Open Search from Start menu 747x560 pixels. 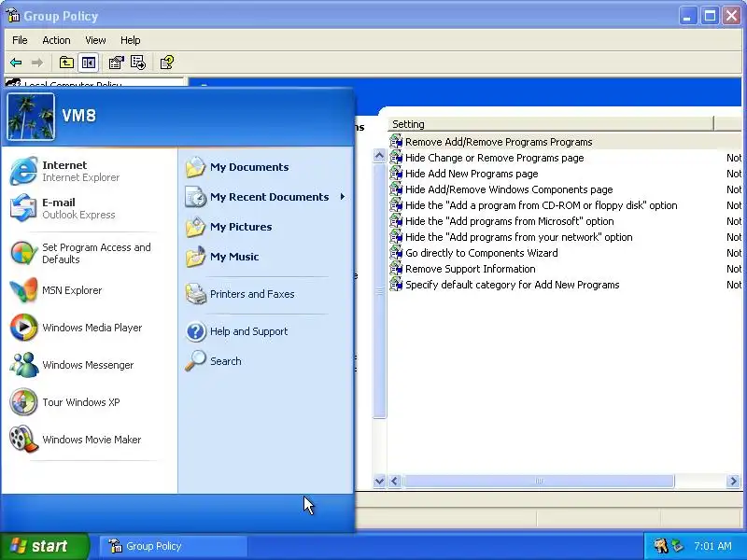[x=266, y=361]
